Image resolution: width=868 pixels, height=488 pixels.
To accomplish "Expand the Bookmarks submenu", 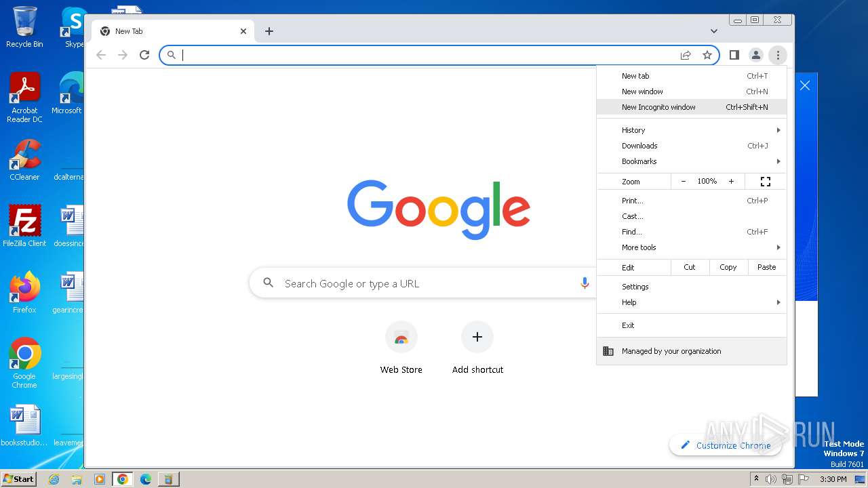I will click(x=692, y=161).
